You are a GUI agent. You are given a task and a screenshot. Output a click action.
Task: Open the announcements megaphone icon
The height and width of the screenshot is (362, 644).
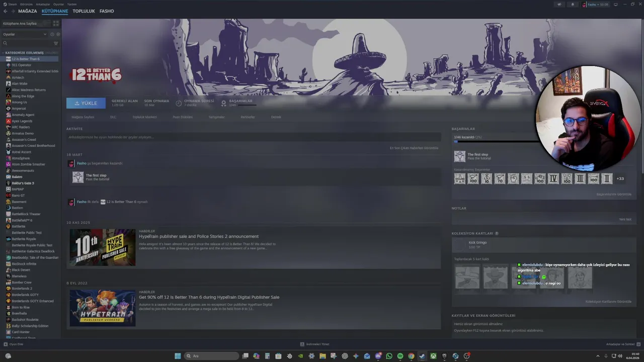(x=559, y=4)
